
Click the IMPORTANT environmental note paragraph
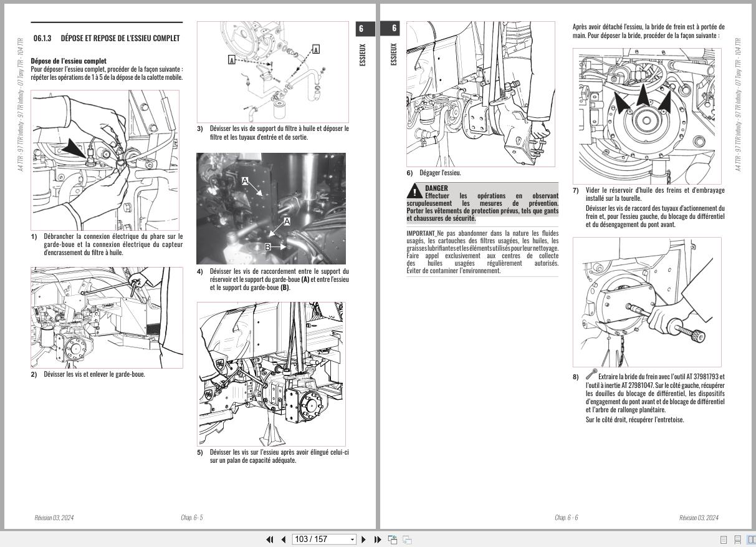(x=482, y=252)
